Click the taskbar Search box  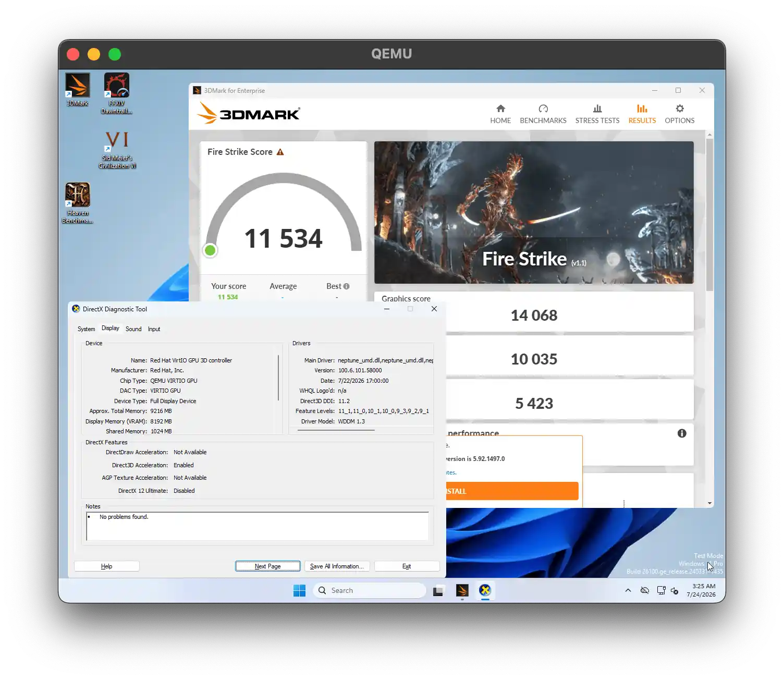pyautogui.click(x=369, y=590)
